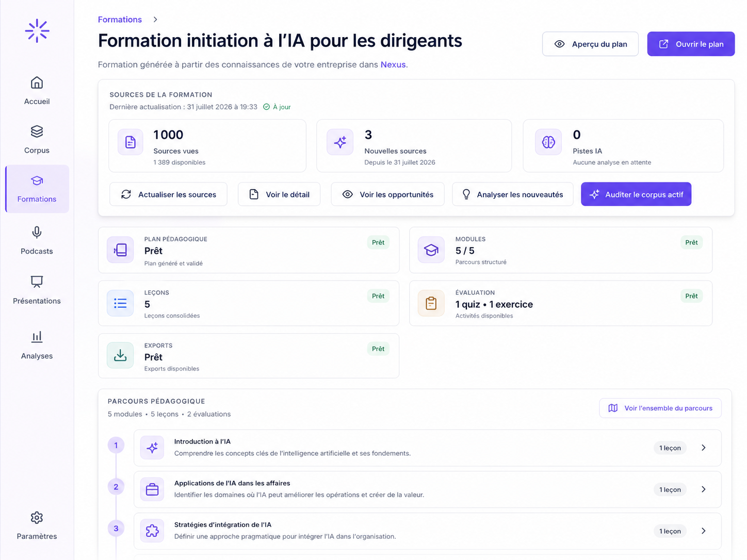Click the Introduction à l'IA sparkle icon

point(152,448)
